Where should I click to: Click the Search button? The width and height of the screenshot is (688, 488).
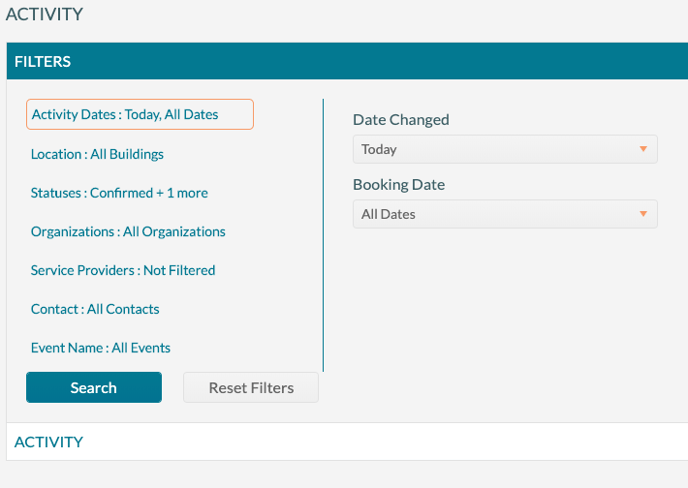coord(94,388)
